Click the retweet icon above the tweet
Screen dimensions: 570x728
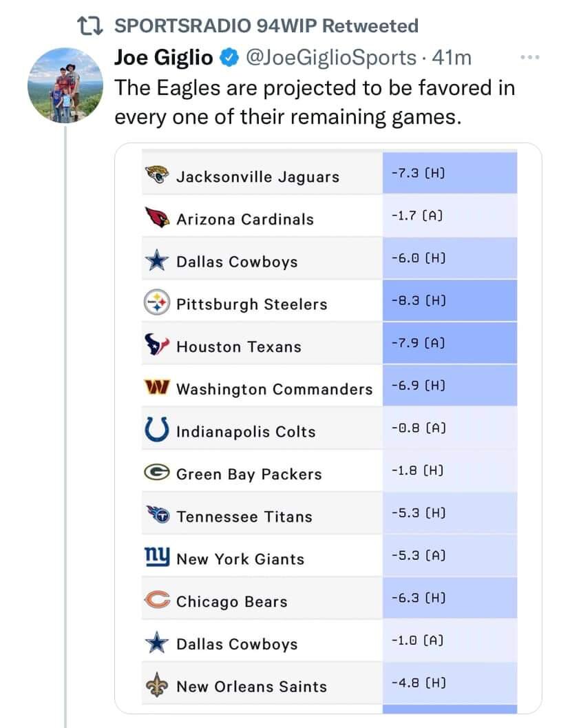pos(90,26)
